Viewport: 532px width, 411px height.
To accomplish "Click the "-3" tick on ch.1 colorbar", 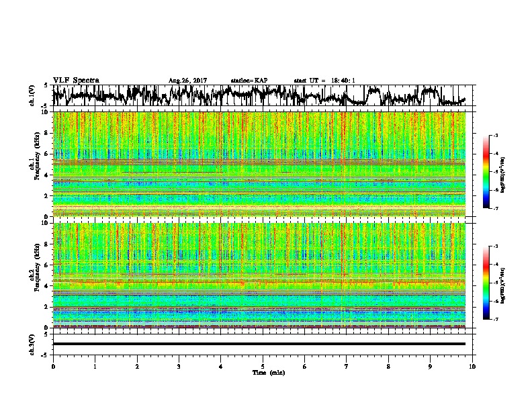I will (x=496, y=136).
